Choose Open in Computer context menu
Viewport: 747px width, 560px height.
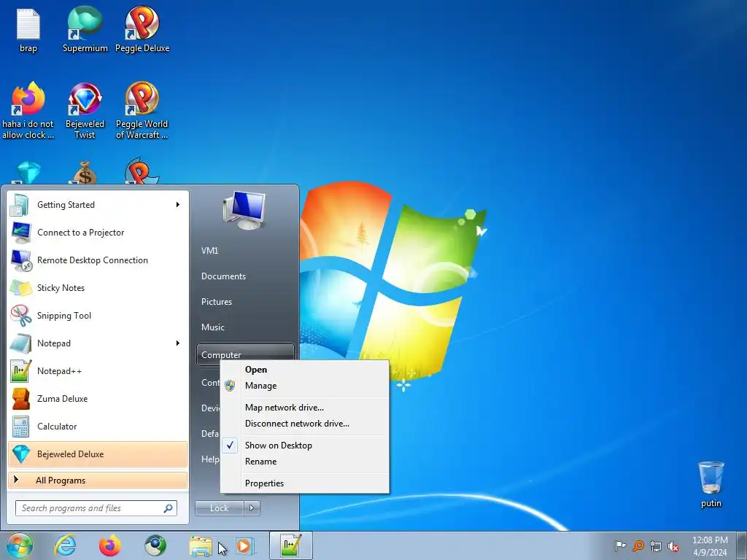pyautogui.click(x=305, y=370)
